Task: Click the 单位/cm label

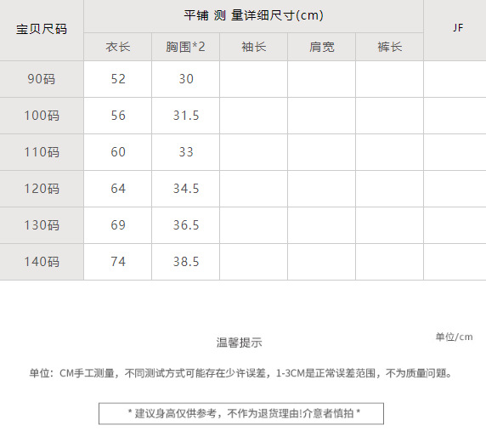Action: [454, 337]
